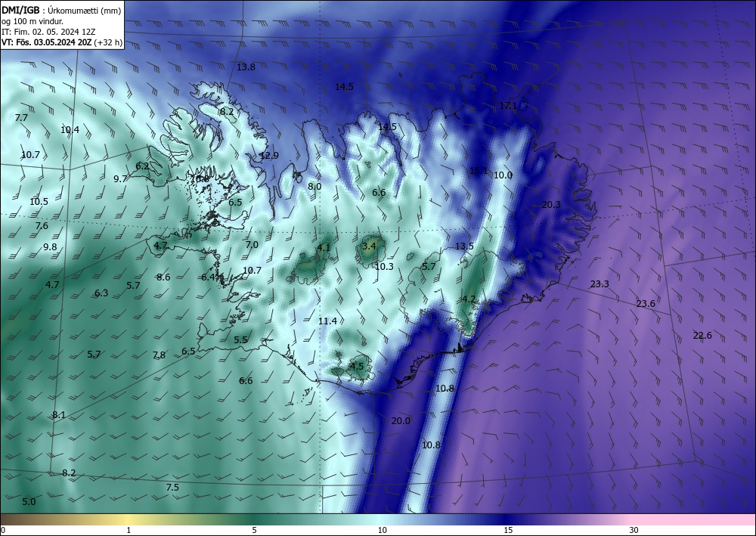Click the 20.0 value label on the map
Image resolution: width=756 pixels, height=536 pixels.
[401, 421]
